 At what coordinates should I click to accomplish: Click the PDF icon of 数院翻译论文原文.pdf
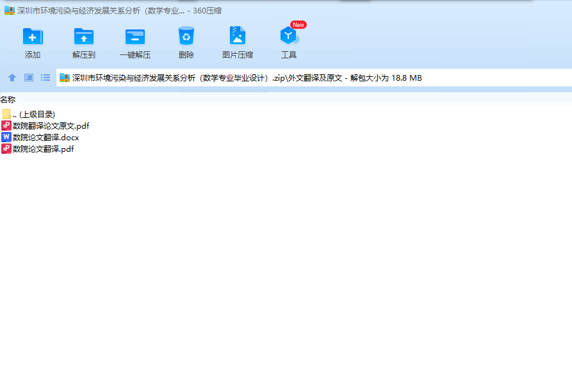click(x=6, y=126)
